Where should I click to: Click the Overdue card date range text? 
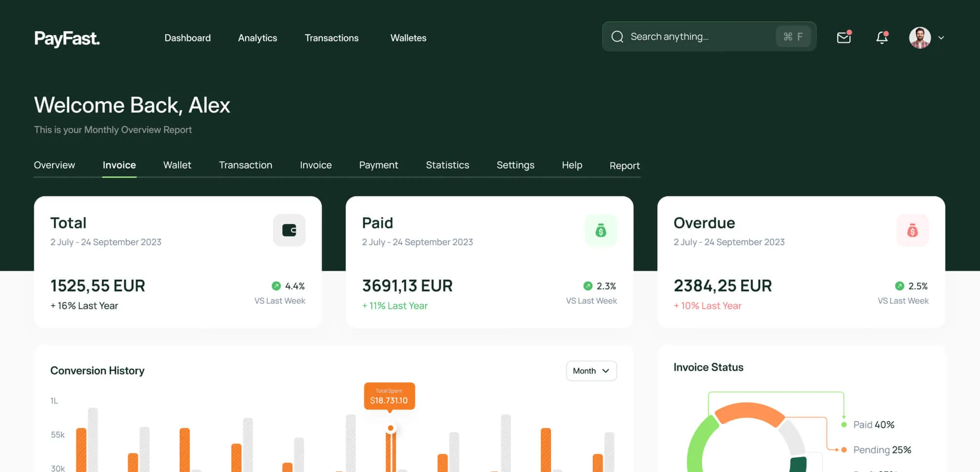pos(729,242)
